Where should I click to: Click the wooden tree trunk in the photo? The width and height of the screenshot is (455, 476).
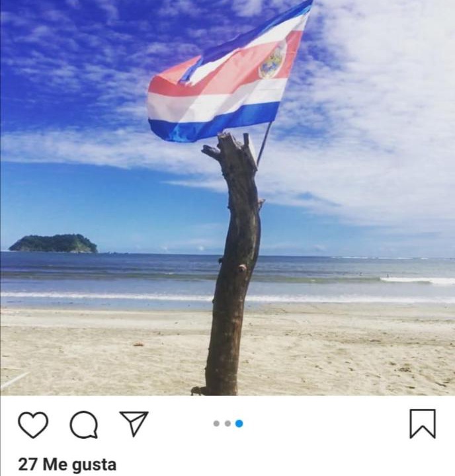(232, 264)
